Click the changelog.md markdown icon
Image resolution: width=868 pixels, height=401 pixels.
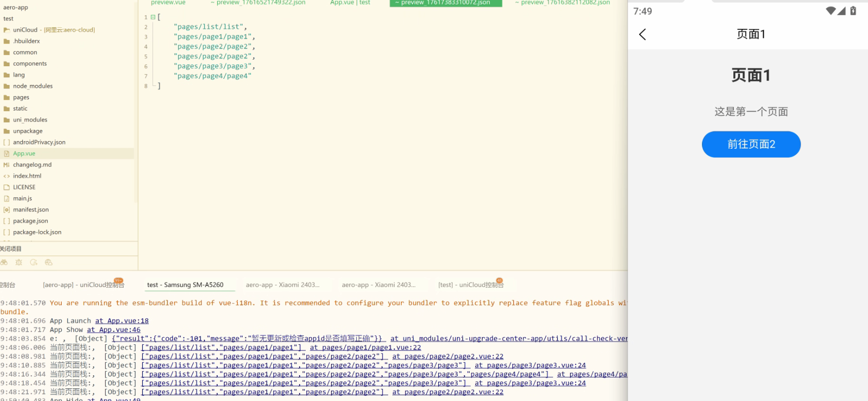7,165
